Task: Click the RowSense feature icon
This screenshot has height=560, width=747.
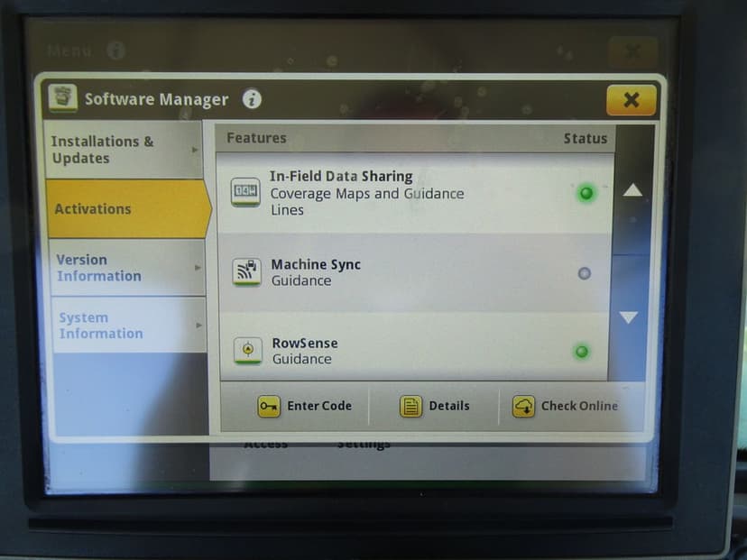Action: pyautogui.click(x=248, y=350)
